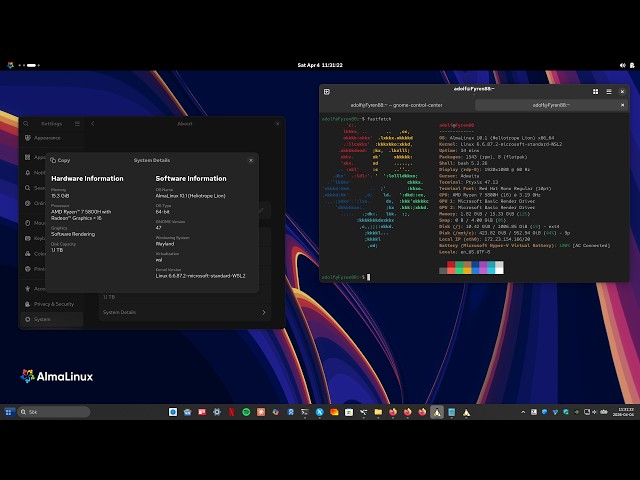Click the Battery line in fastfetch output
The height and width of the screenshot is (480, 640).
pos(524,246)
